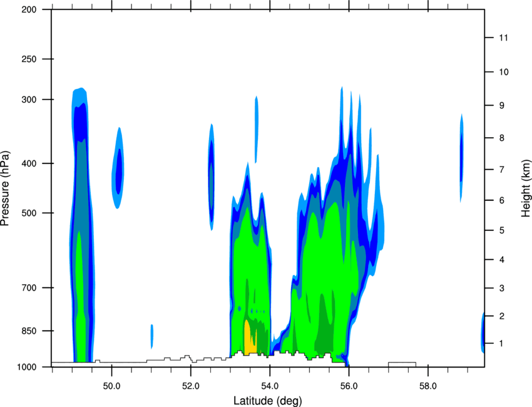
Task: Click the 52.0 latitude label
Action: (191, 386)
